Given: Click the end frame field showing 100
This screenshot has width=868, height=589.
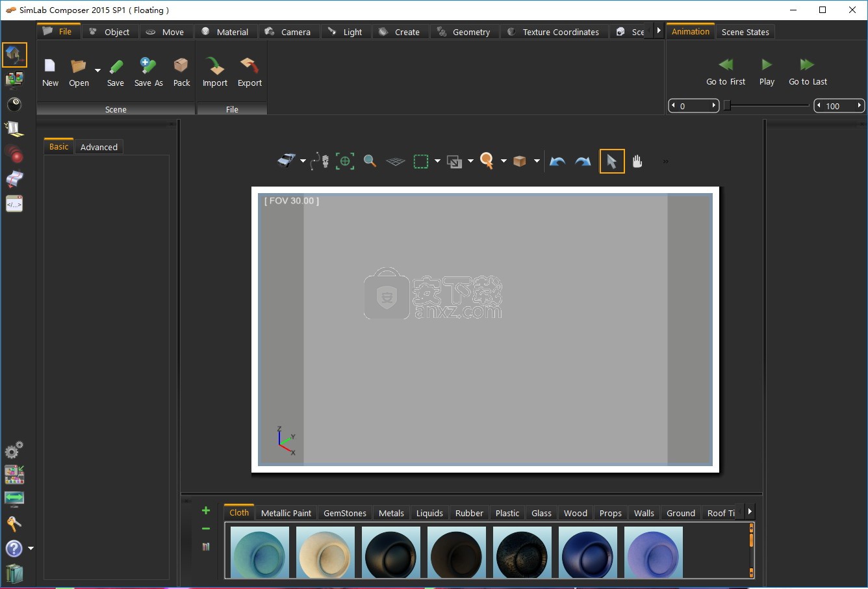Looking at the screenshot, I should tap(839, 105).
